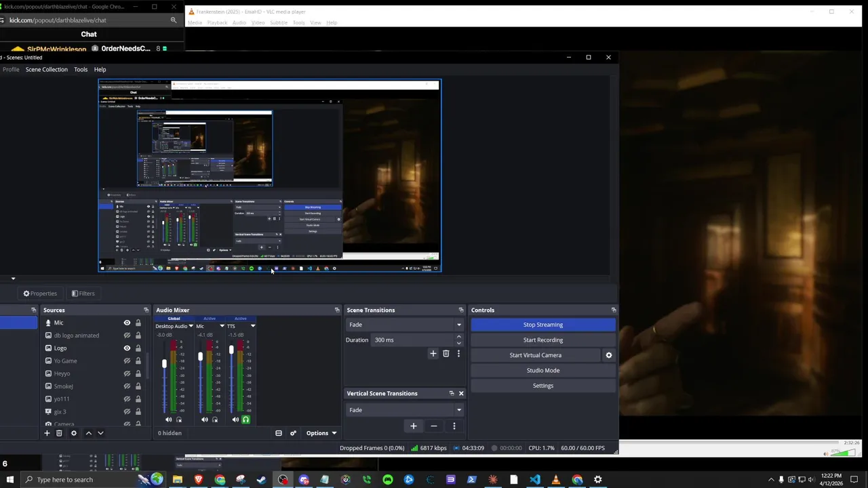This screenshot has width=868, height=488.
Task: Show the Yo Game source
Action: pos(127,361)
